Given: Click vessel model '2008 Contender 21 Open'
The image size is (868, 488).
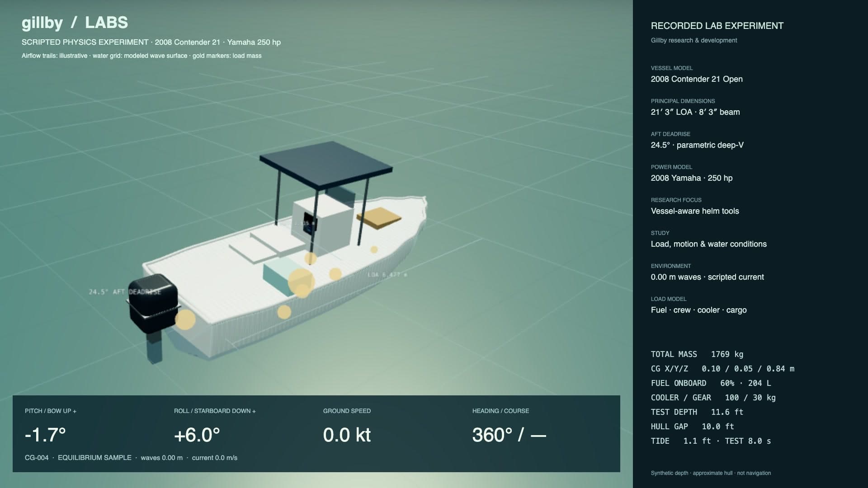Looking at the screenshot, I should pyautogui.click(x=697, y=79).
